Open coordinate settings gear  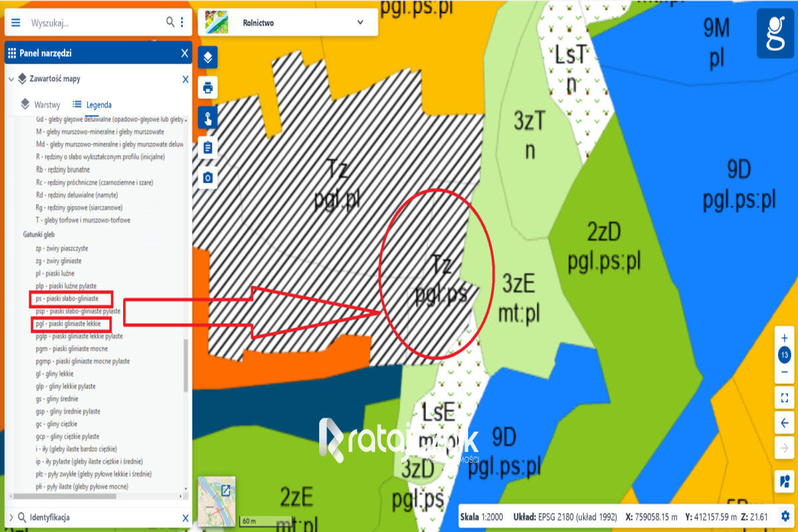pos(785,516)
